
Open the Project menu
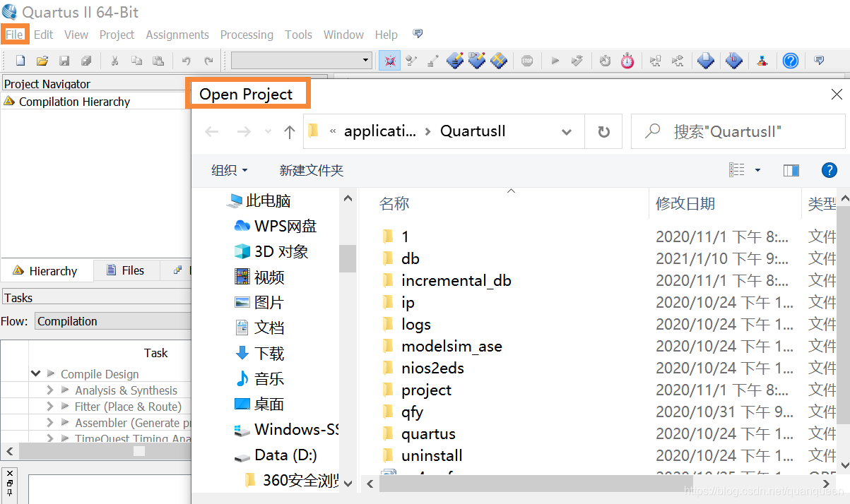[x=117, y=35]
